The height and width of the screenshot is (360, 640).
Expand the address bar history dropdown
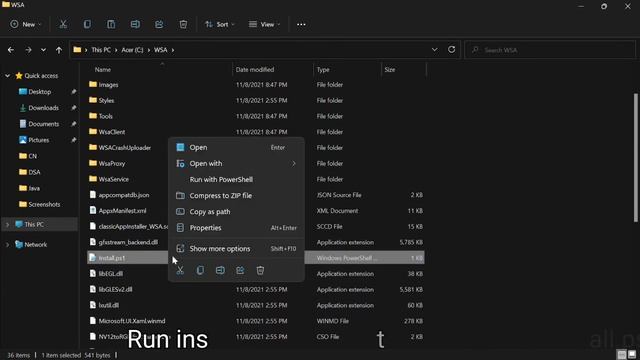pos(434,50)
